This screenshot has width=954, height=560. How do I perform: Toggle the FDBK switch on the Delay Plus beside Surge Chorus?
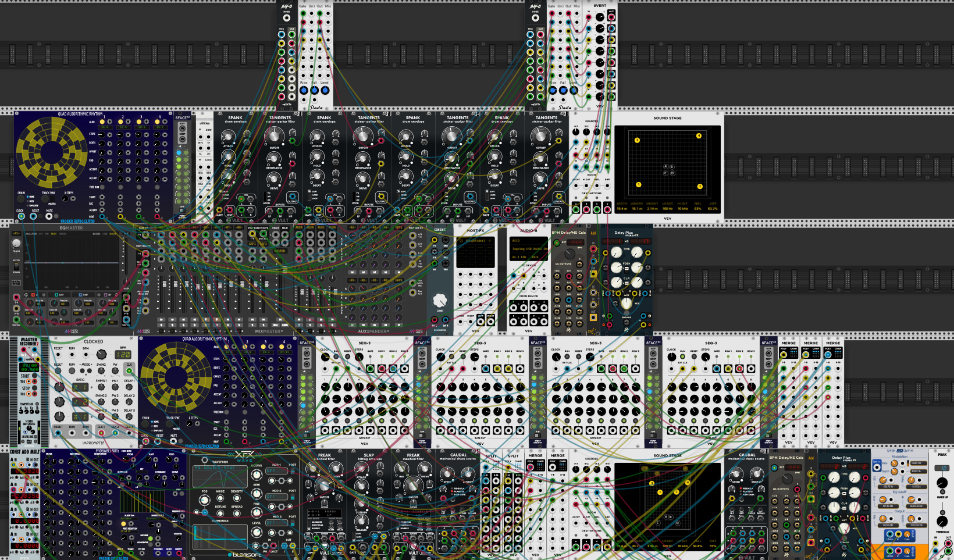(844, 495)
